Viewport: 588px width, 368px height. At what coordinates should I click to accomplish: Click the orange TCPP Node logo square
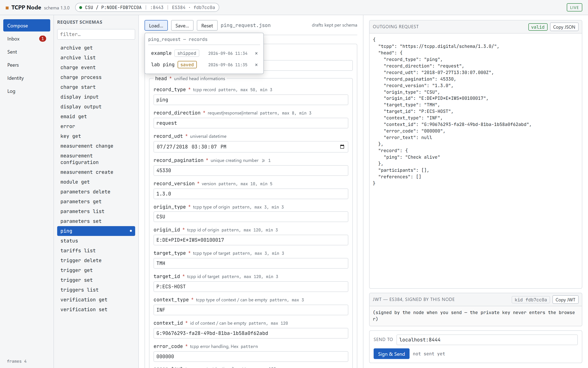7,8
